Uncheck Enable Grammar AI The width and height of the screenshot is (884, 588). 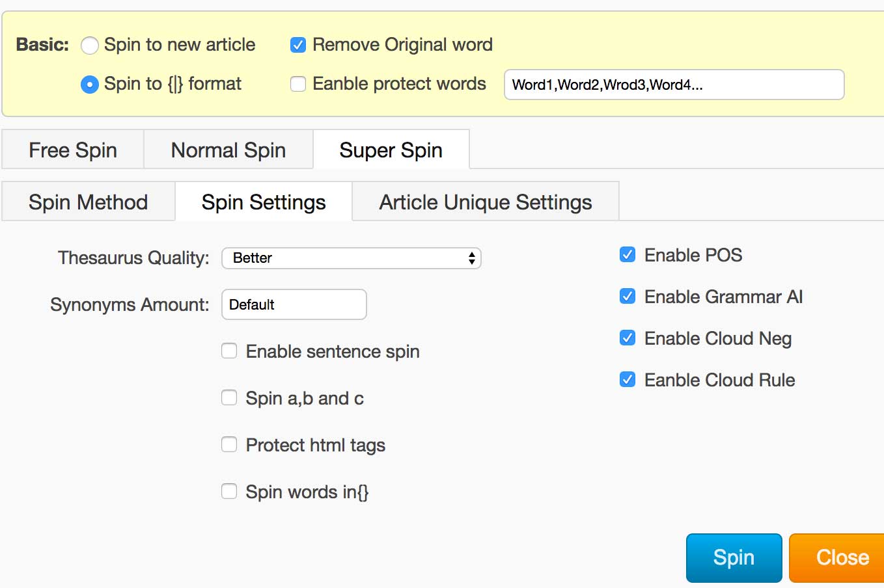point(628,297)
